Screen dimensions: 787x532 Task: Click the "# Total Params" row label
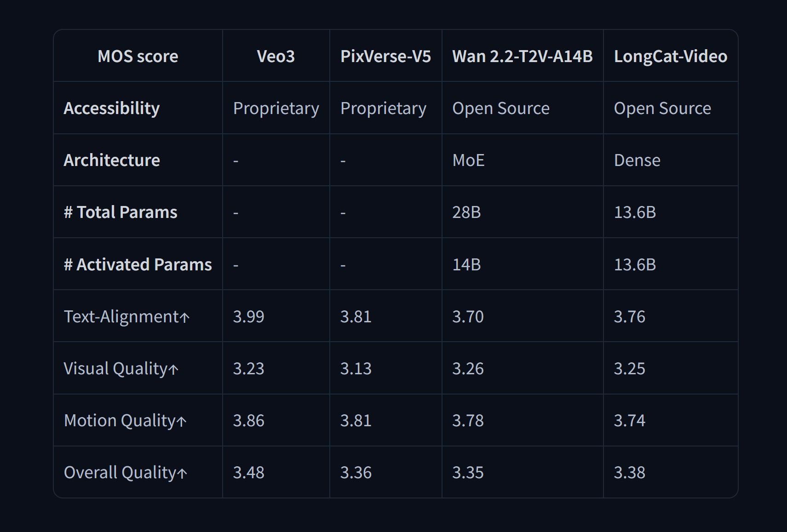click(121, 212)
